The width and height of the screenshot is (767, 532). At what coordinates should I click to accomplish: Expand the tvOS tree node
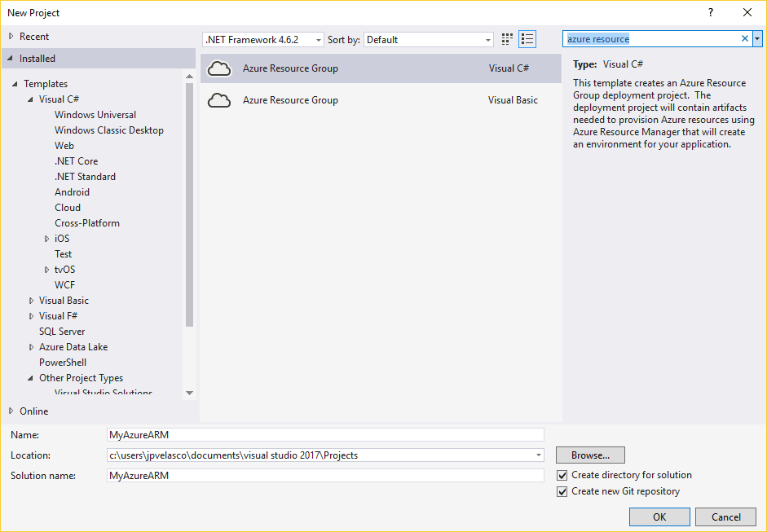tap(47, 270)
